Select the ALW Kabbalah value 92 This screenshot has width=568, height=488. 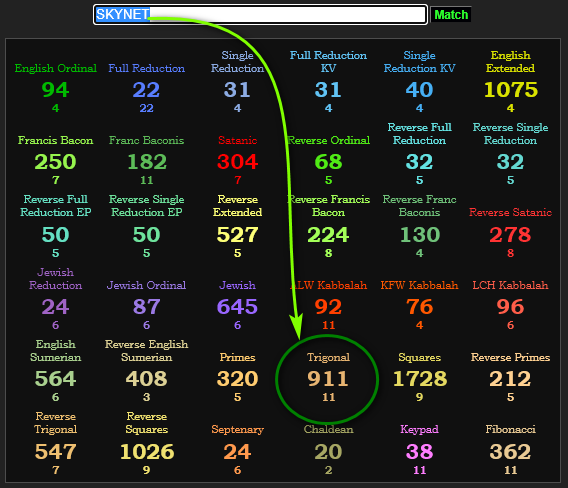coord(329,306)
